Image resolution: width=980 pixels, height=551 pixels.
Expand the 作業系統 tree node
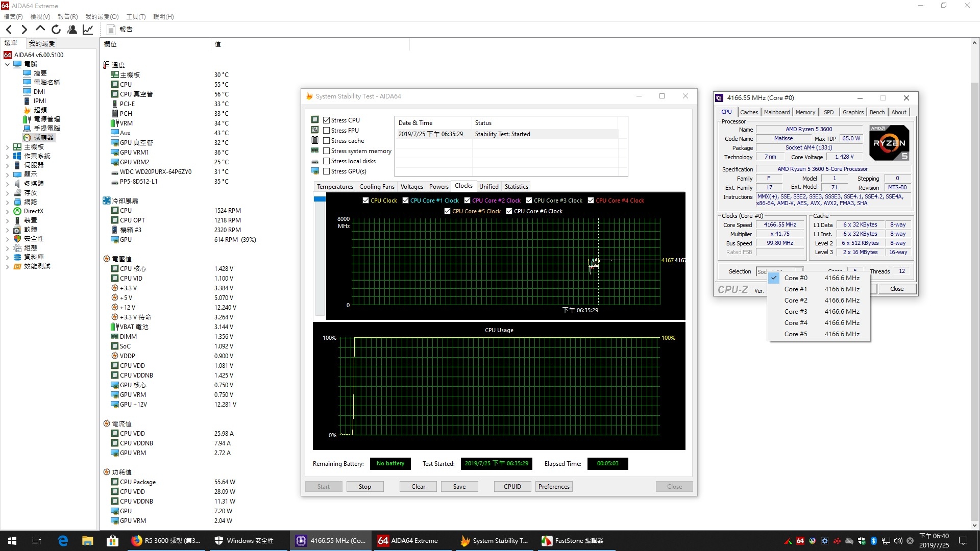(7, 156)
